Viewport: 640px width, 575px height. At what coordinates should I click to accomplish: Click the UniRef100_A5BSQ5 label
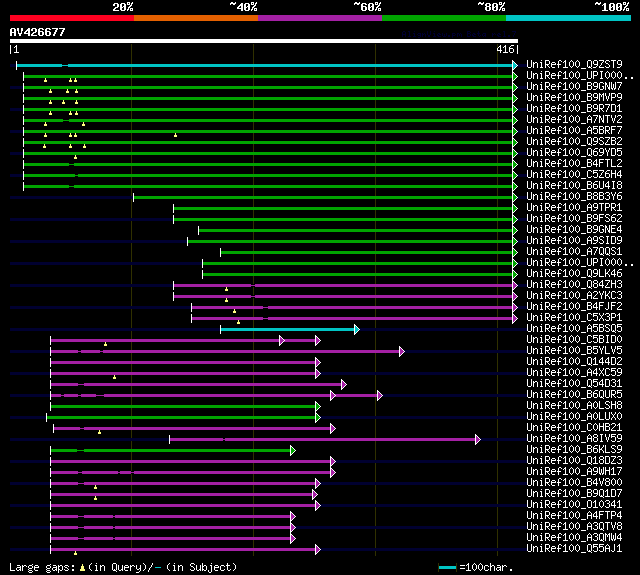pyautogui.click(x=574, y=329)
